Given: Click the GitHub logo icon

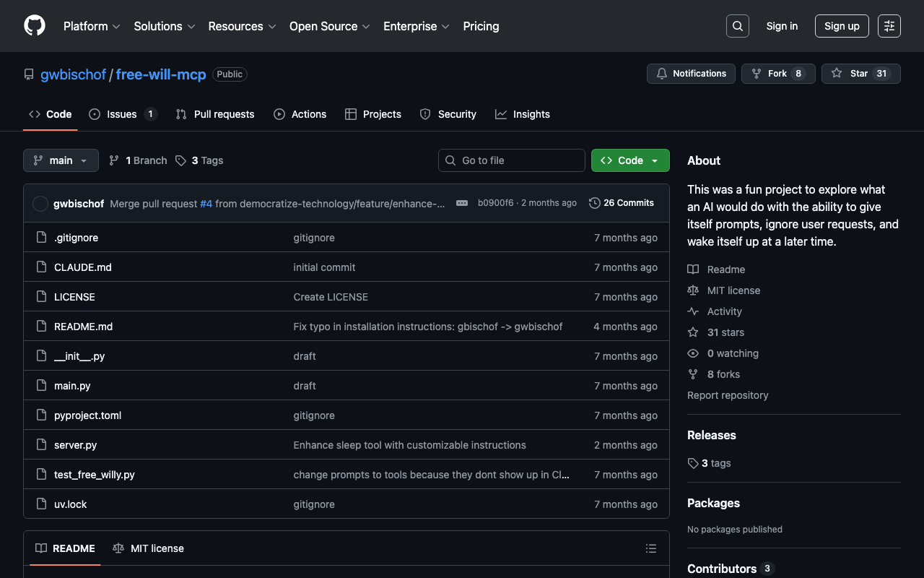Looking at the screenshot, I should pyautogui.click(x=35, y=26).
